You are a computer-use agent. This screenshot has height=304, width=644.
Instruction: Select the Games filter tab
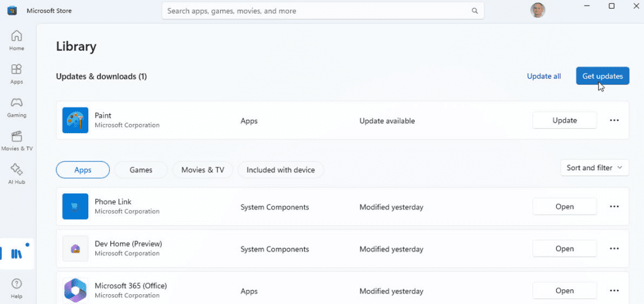pyautogui.click(x=140, y=170)
